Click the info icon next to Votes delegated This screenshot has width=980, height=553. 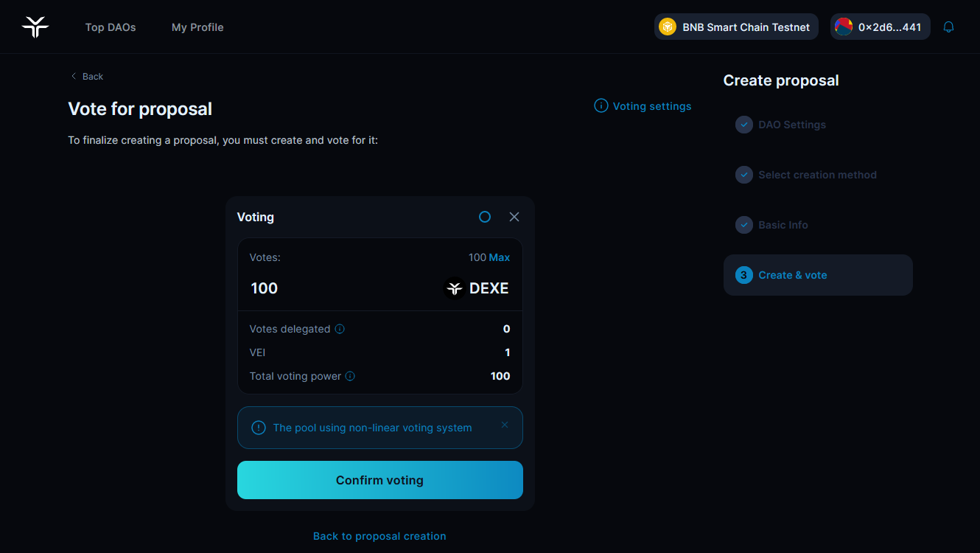[340, 329]
